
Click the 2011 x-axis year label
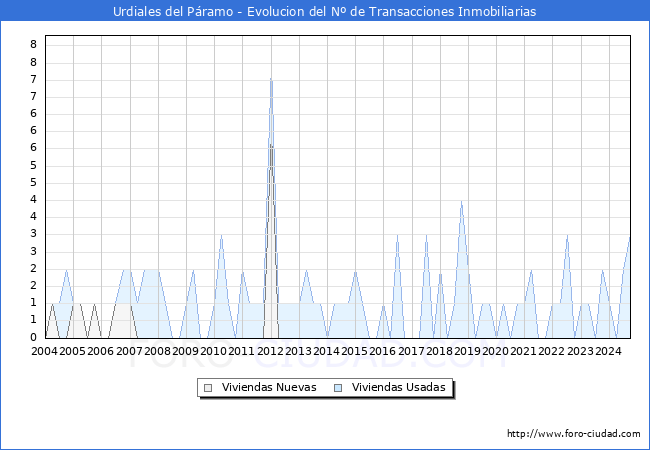tap(242, 351)
